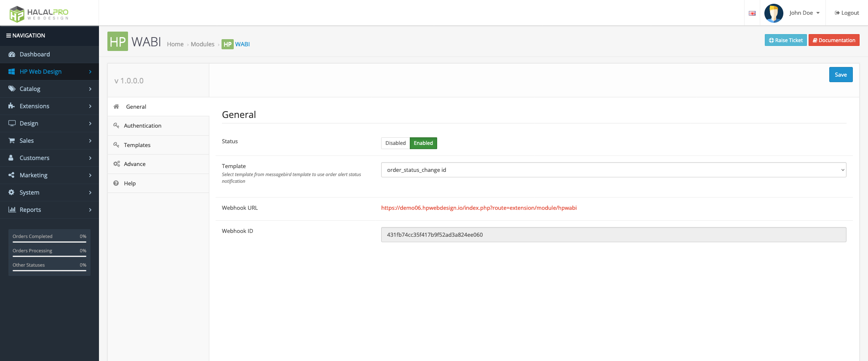
Task: Set status to Disabled
Action: click(395, 143)
